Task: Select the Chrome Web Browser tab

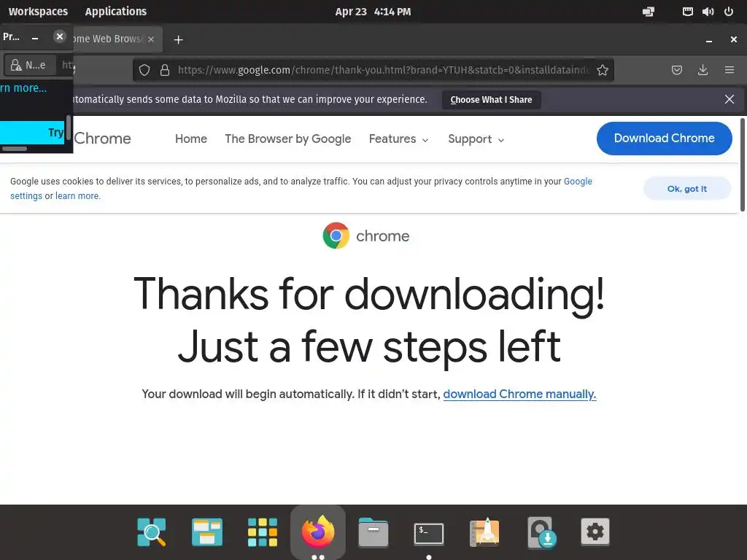Action: [115, 39]
